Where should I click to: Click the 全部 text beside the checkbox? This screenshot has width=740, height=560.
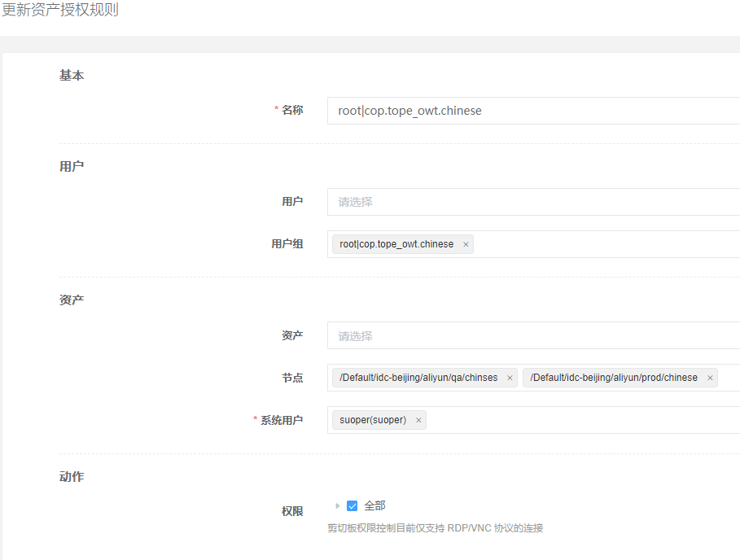click(374, 505)
